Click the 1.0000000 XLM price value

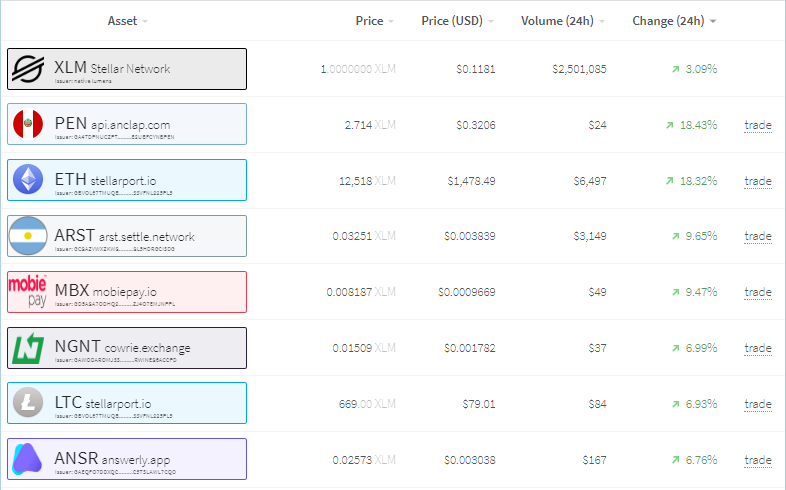click(x=358, y=69)
